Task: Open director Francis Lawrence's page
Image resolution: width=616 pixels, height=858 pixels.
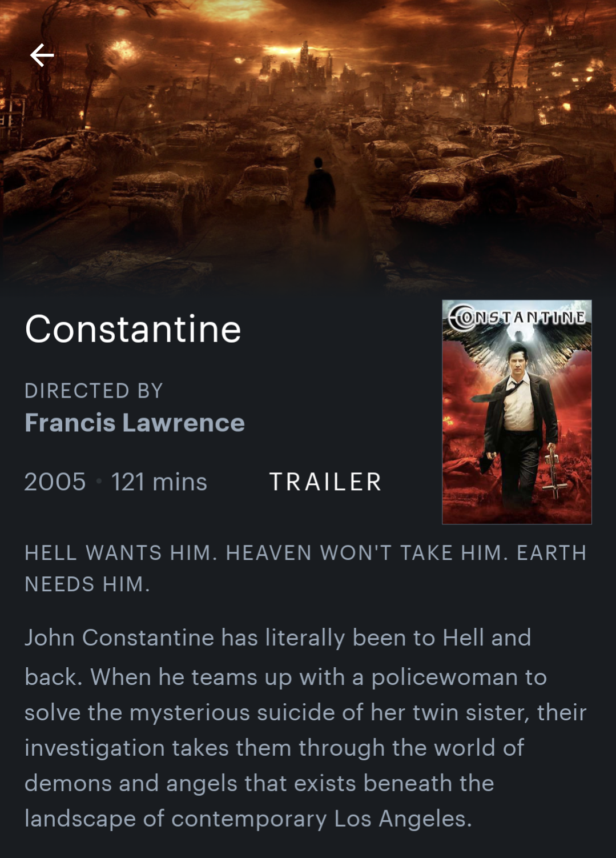Action: (135, 423)
